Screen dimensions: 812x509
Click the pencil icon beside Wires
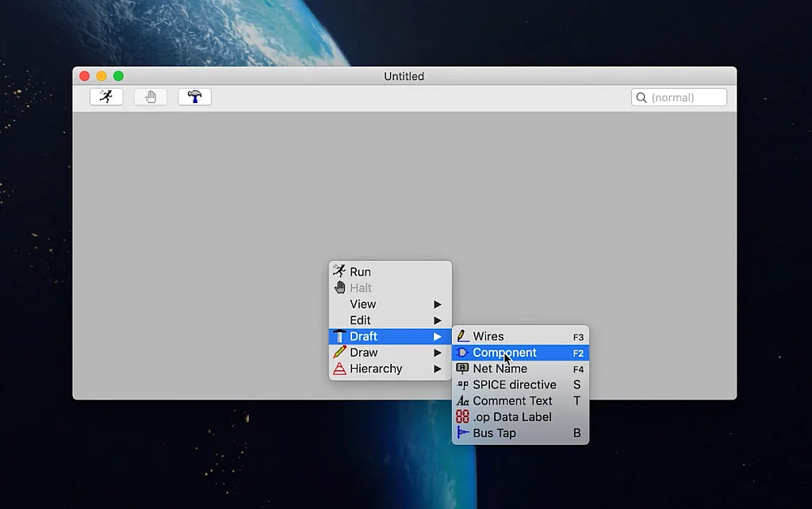pos(462,336)
